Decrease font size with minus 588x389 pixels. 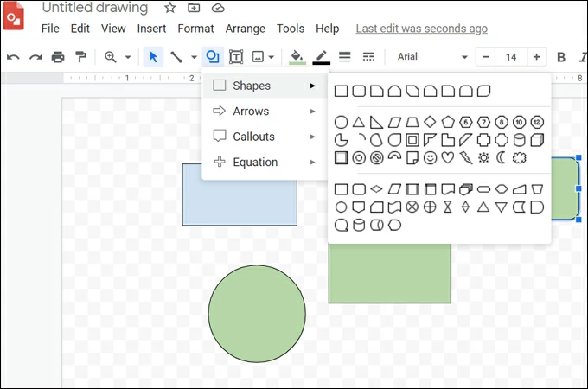[x=486, y=57]
